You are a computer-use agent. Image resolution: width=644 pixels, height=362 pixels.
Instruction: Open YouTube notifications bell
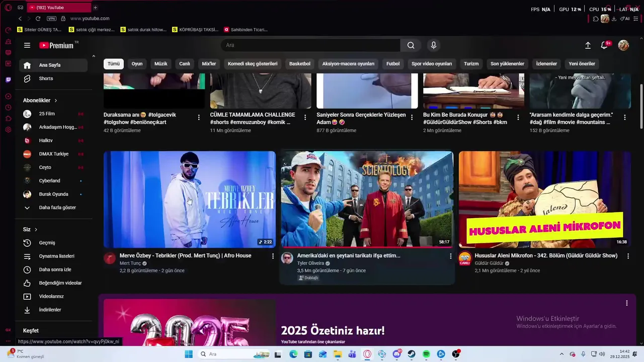point(605,45)
